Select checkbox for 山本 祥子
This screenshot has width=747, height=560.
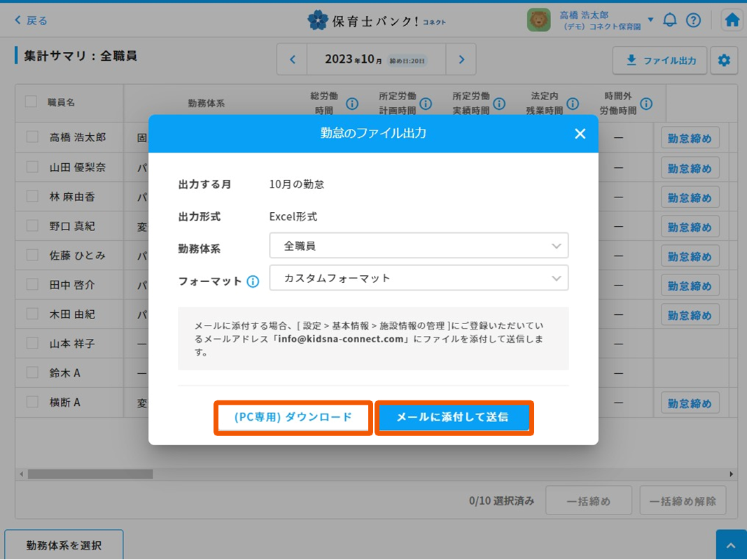(x=32, y=343)
